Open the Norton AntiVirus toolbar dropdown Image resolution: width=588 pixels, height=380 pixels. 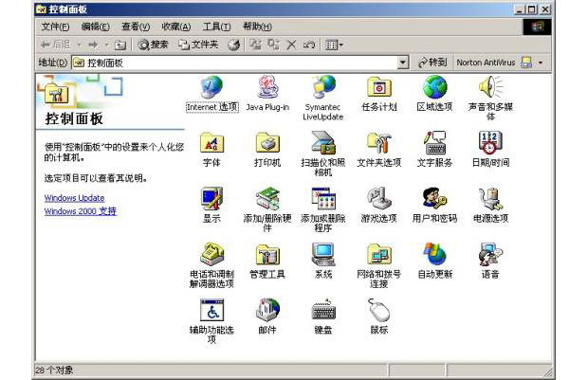541,63
